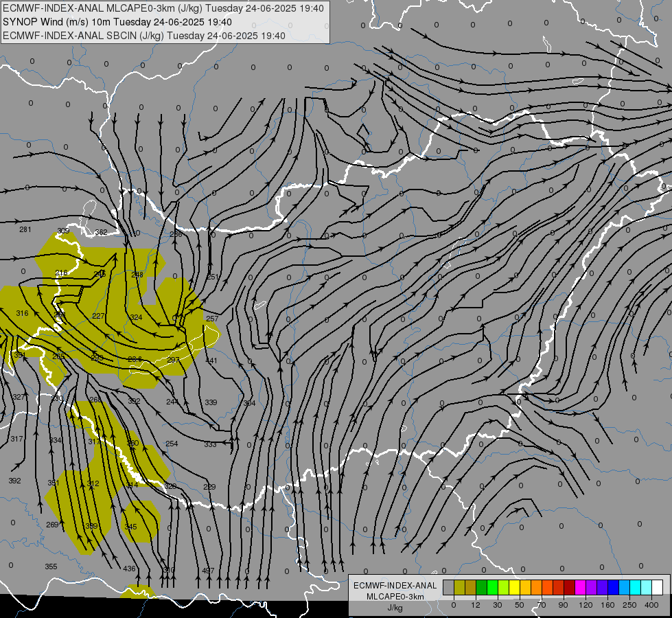Click the map value 216
The width and height of the screenshot is (672, 618).
pos(61,273)
